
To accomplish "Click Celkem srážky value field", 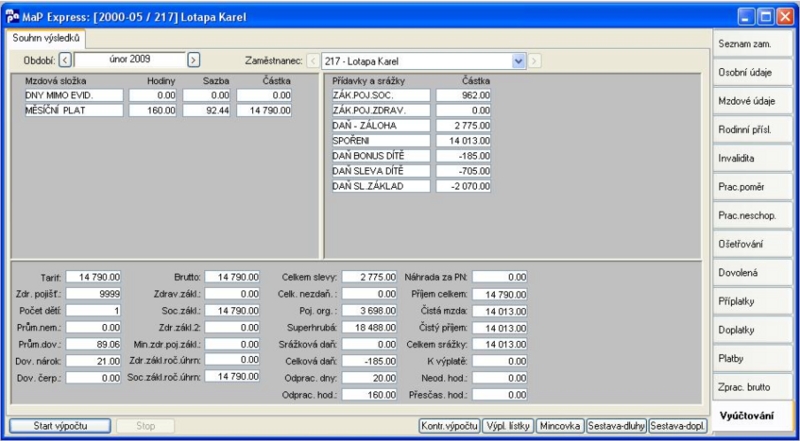I will click(499, 345).
